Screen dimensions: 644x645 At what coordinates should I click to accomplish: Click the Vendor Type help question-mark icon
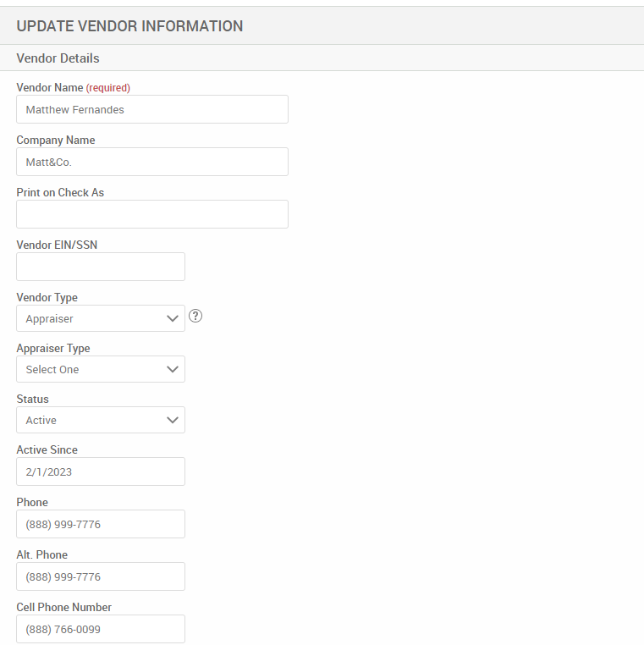click(x=195, y=316)
